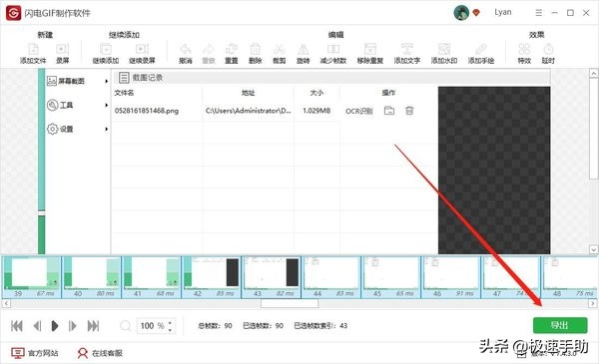Select frame 45 thumbnail in timeline
The height and width of the screenshot is (364, 599).
point(390,277)
